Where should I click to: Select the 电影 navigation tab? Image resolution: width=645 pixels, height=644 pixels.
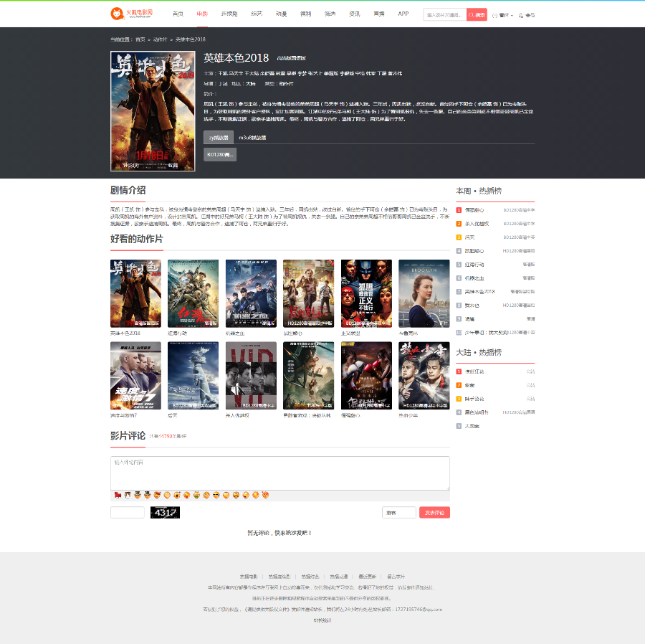coord(202,14)
